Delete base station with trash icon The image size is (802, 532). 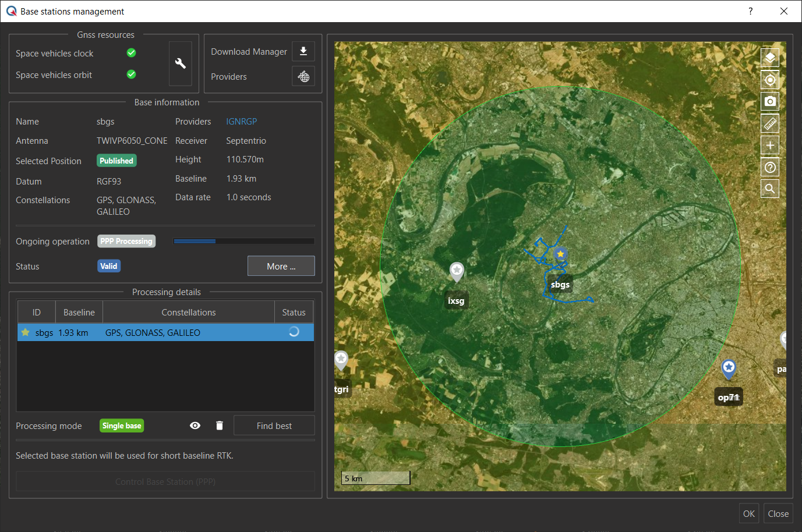click(220, 425)
